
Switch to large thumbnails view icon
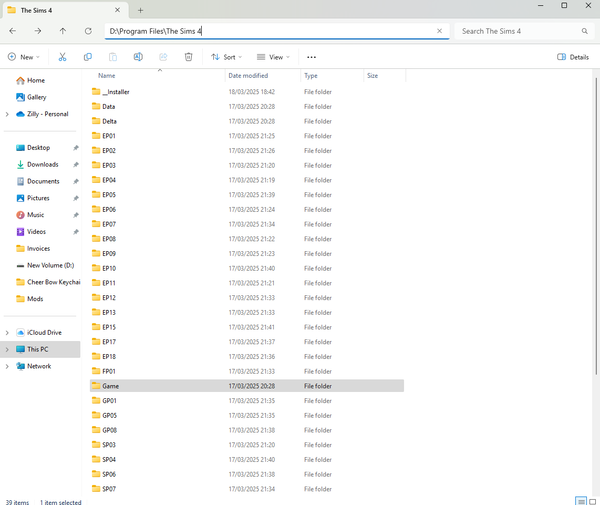click(593, 501)
